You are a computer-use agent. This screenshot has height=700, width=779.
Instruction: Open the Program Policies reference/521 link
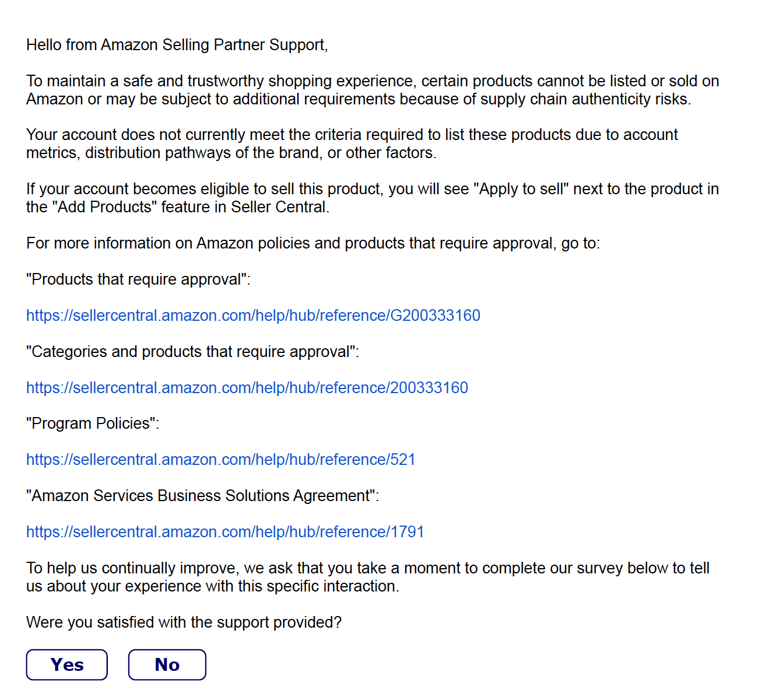tap(220, 460)
